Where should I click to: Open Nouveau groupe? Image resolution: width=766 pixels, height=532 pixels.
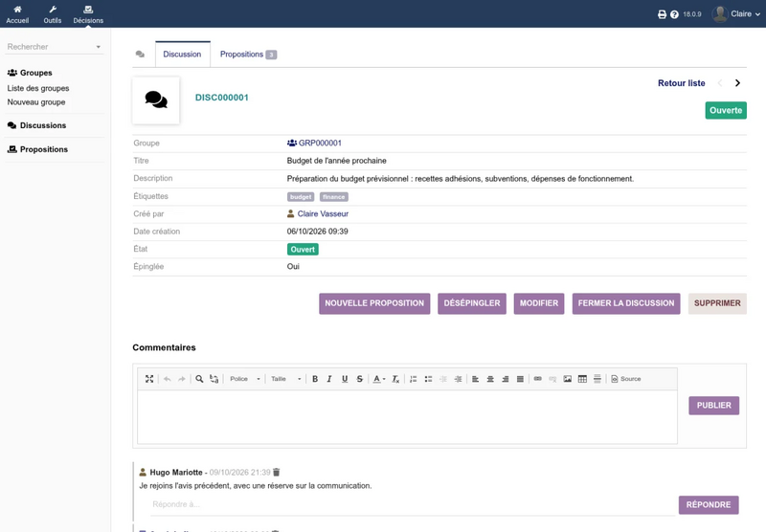tap(36, 102)
